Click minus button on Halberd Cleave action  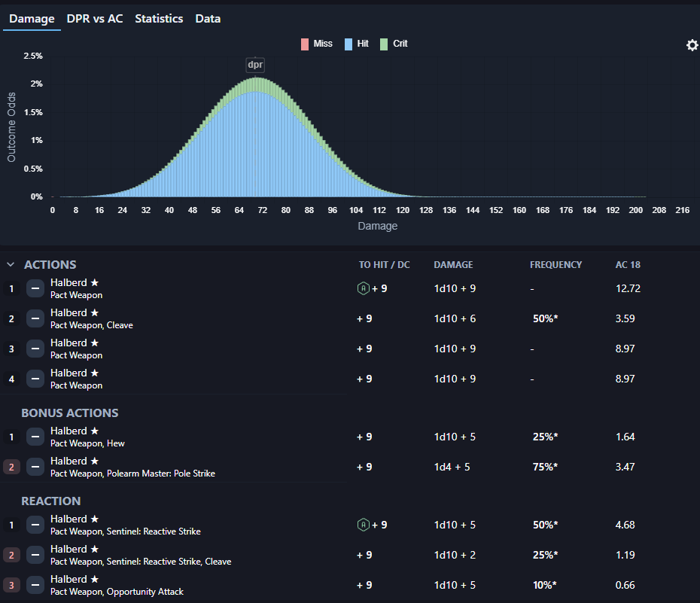click(x=35, y=318)
